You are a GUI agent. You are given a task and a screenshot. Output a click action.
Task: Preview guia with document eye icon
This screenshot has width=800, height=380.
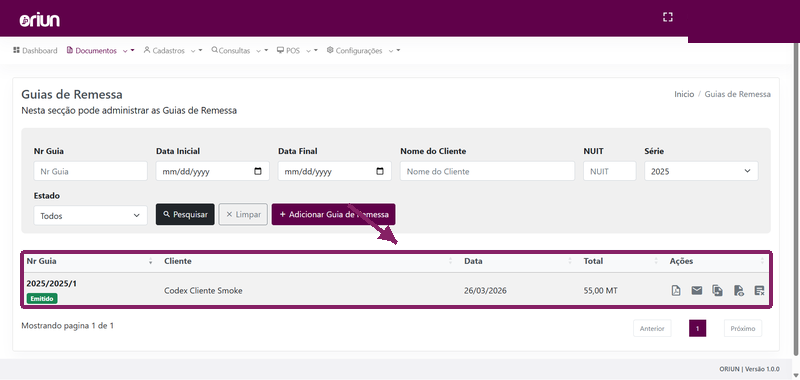click(x=738, y=291)
